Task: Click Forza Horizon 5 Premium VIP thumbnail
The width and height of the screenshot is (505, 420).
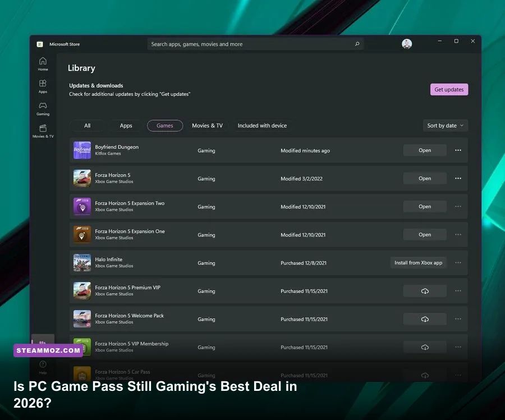Action: point(82,290)
